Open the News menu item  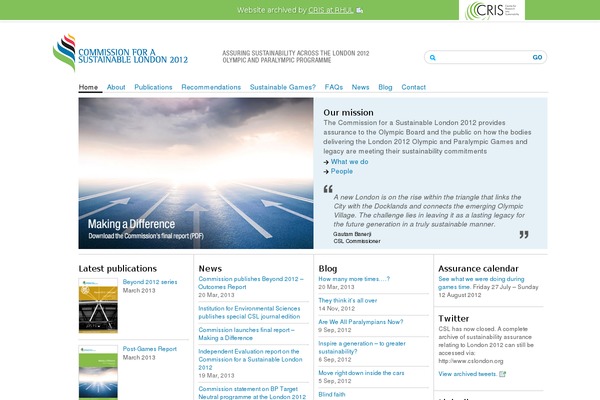360,87
